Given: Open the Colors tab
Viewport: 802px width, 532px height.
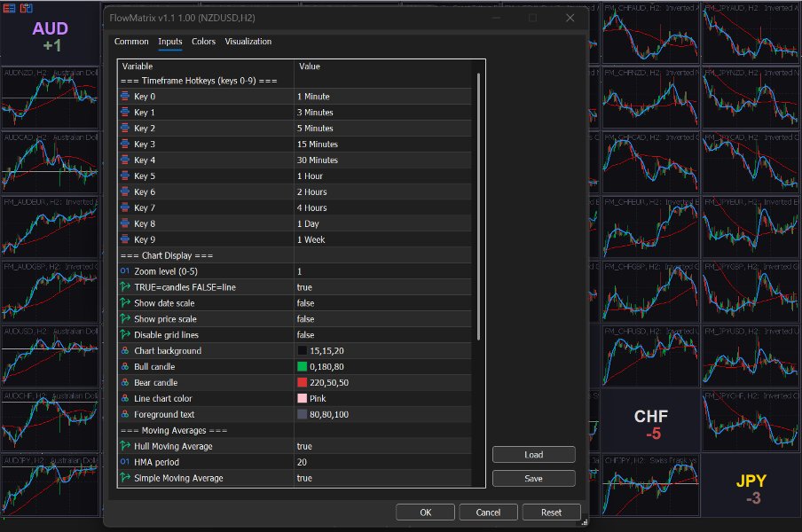Looking at the screenshot, I should point(203,42).
